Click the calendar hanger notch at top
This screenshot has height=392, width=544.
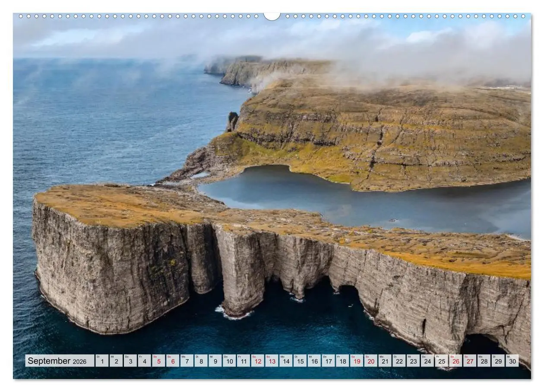click(272, 16)
